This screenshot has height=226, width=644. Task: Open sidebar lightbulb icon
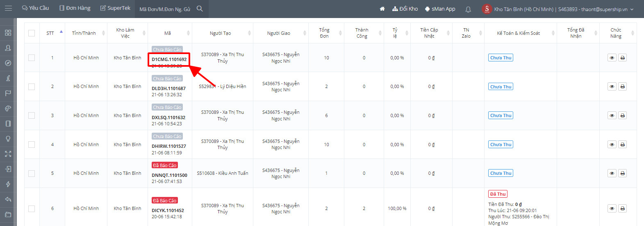pos(8,139)
